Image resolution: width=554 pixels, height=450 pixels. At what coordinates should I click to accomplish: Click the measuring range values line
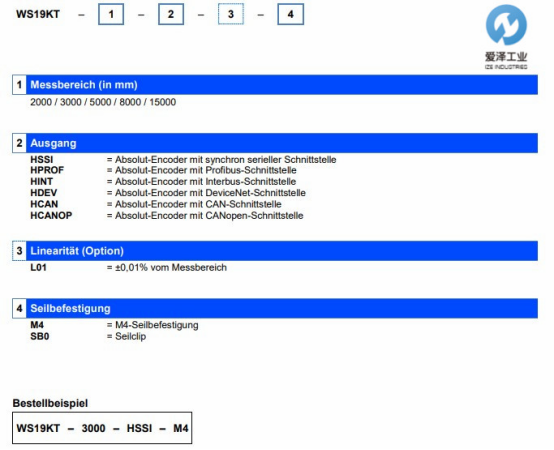tap(103, 102)
